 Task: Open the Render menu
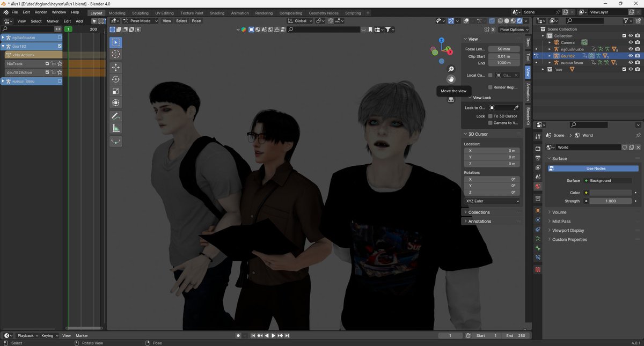click(41, 12)
